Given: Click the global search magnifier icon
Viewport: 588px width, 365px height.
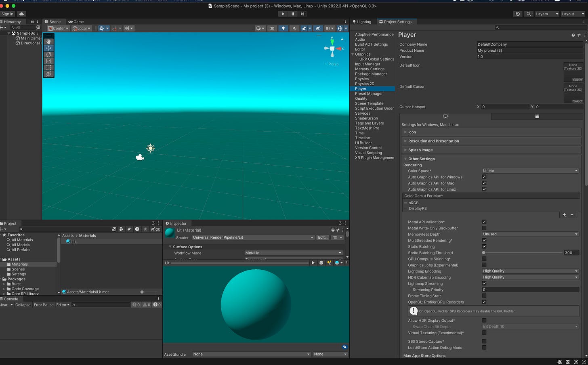Looking at the screenshot, I should (x=529, y=14).
